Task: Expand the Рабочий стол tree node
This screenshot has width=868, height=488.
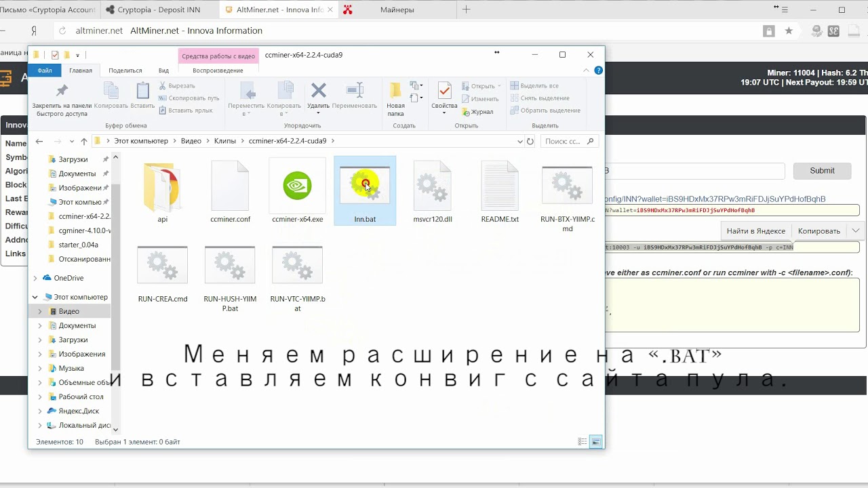Action: tap(40, 396)
